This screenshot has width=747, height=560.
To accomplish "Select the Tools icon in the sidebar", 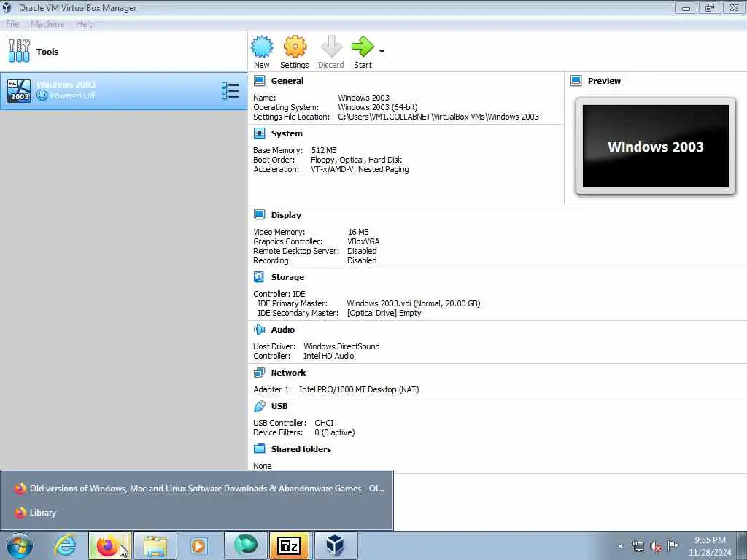I will (19, 51).
